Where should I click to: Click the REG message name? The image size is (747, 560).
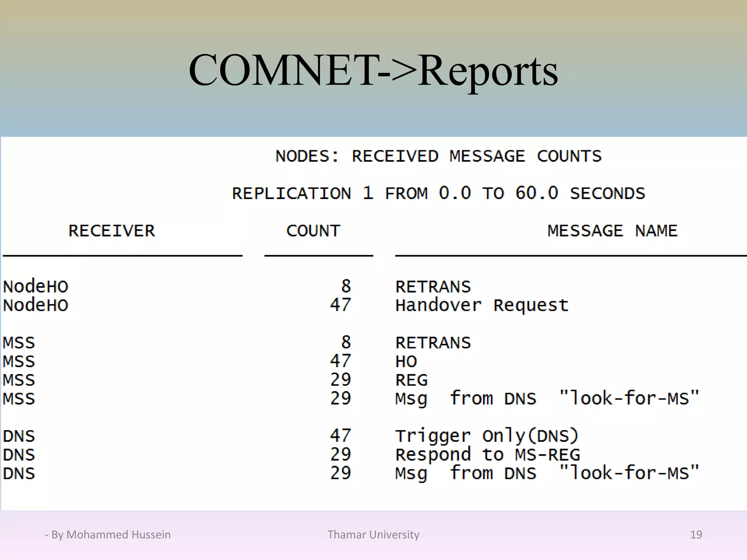411,380
